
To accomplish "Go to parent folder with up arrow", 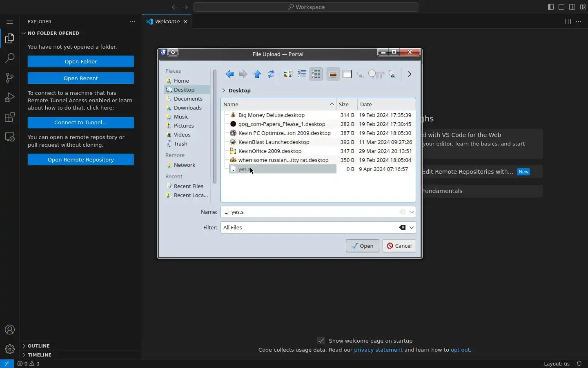I will 257,74.
